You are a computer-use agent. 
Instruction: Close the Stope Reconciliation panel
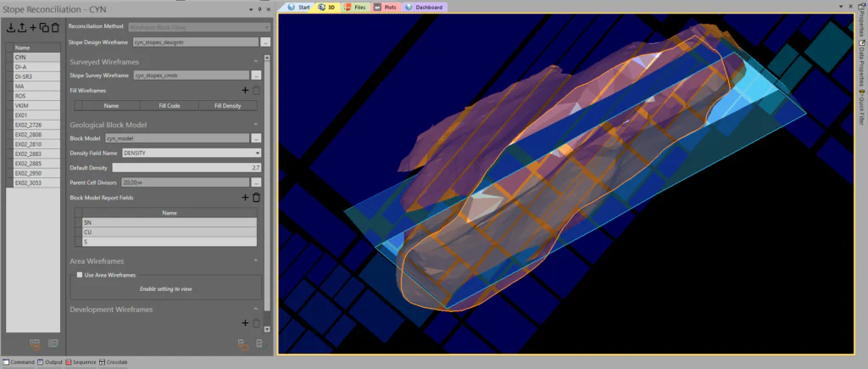[x=269, y=9]
